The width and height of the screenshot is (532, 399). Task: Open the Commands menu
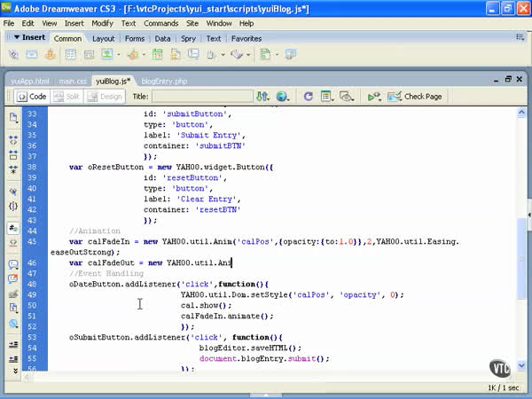[160, 23]
